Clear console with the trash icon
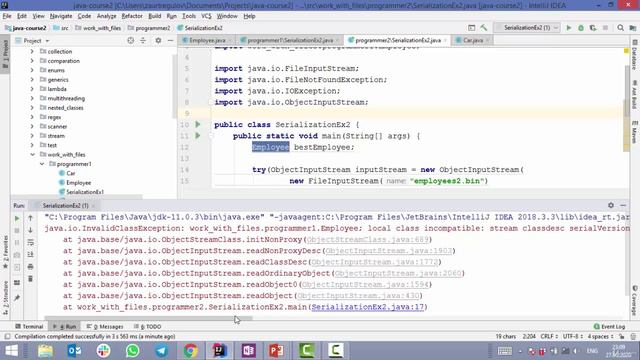 (x=31, y=279)
